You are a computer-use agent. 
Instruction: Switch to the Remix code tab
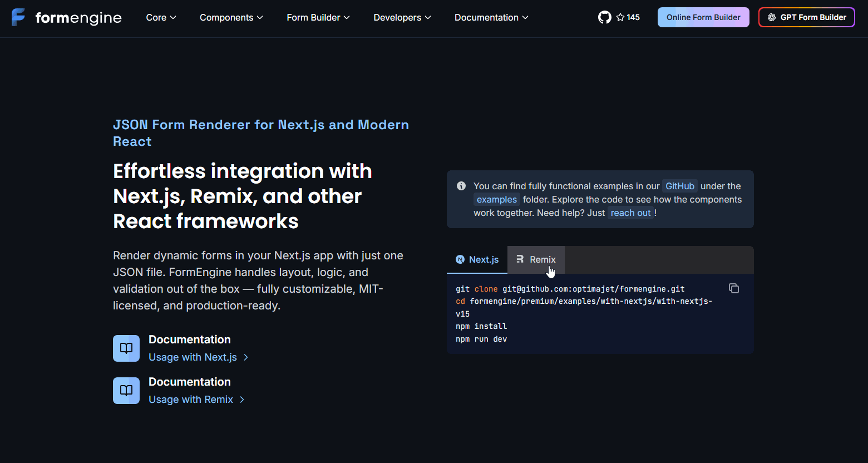pyautogui.click(x=536, y=259)
